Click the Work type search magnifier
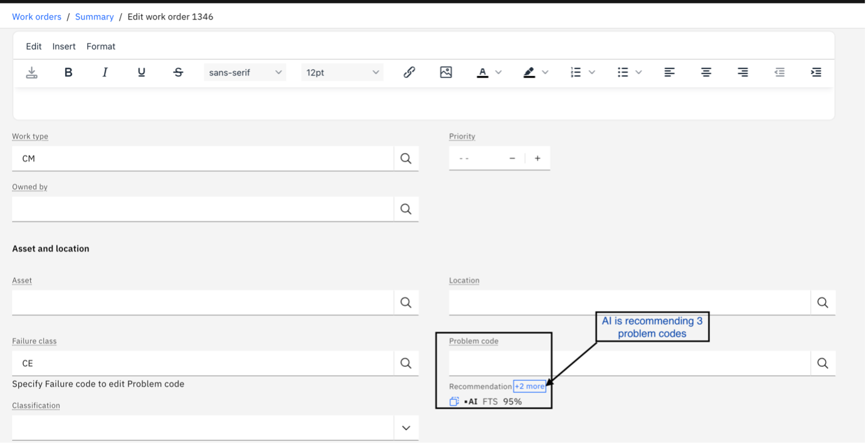The height and width of the screenshot is (444, 868). pyautogui.click(x=405, y=158)
